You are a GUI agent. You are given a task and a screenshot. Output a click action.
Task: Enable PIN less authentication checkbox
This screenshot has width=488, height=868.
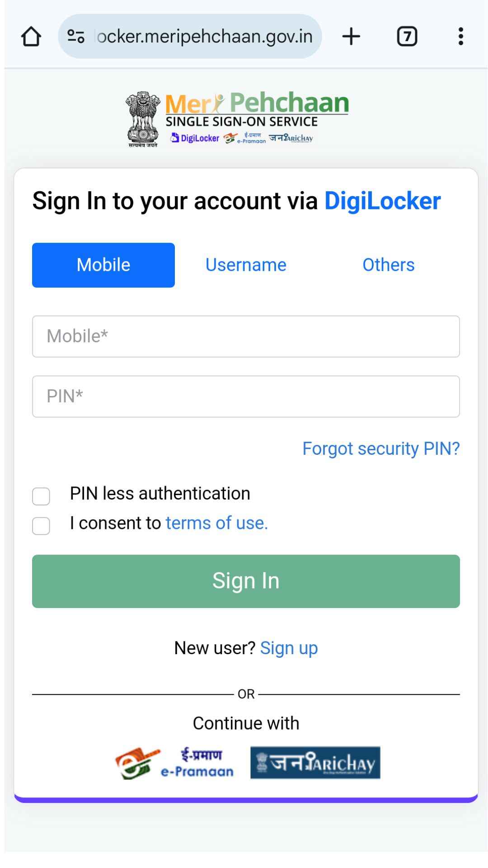point(41,496)
